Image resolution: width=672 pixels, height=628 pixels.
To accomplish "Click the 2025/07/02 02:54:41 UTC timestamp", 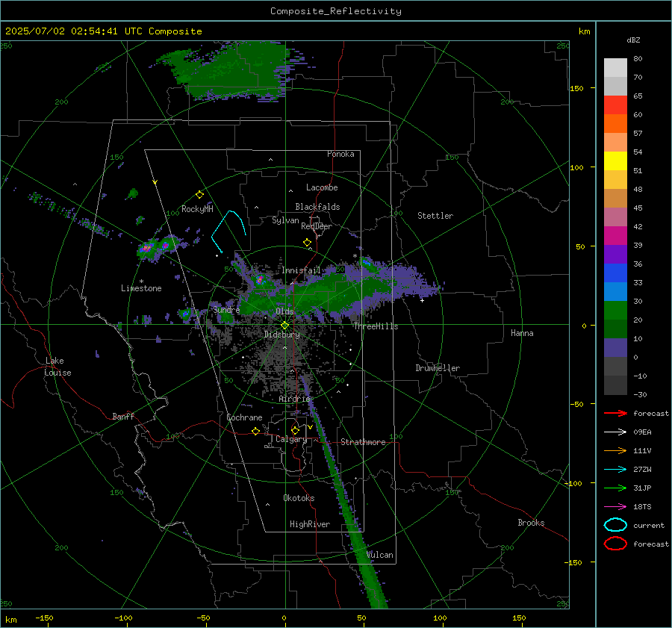I will point(75,31).
